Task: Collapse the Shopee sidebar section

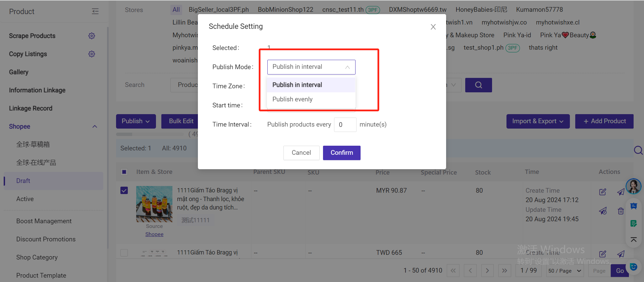Action: coord(95,127)
